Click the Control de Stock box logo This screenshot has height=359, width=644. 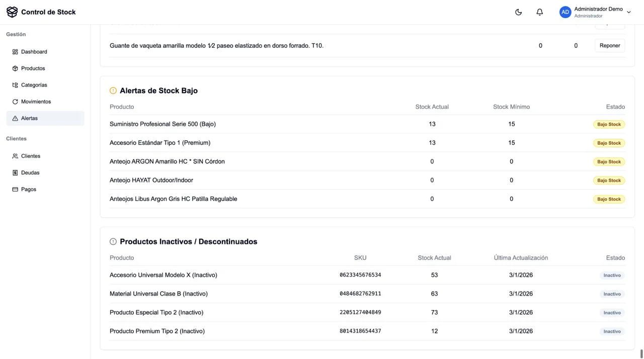[x=12, y=12]
